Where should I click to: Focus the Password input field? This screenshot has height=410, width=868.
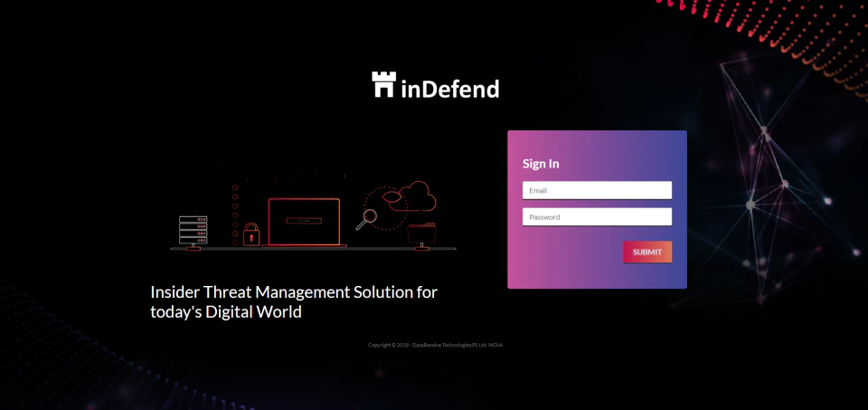(x=597, y=216)
